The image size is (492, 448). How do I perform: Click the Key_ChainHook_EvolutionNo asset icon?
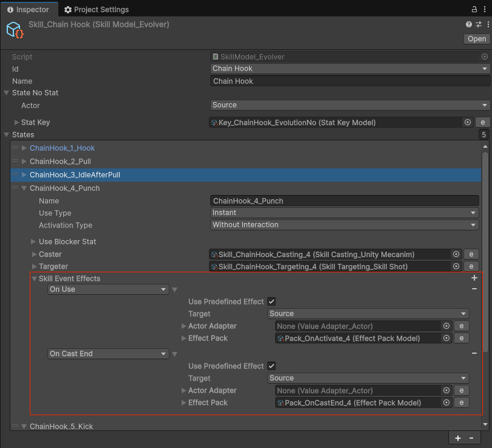pos(214,122)
